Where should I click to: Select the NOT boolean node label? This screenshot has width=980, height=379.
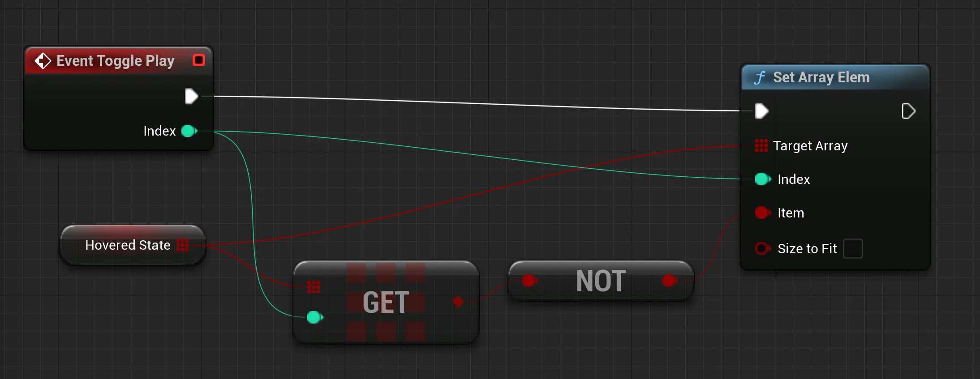click(x=601, y=281)
